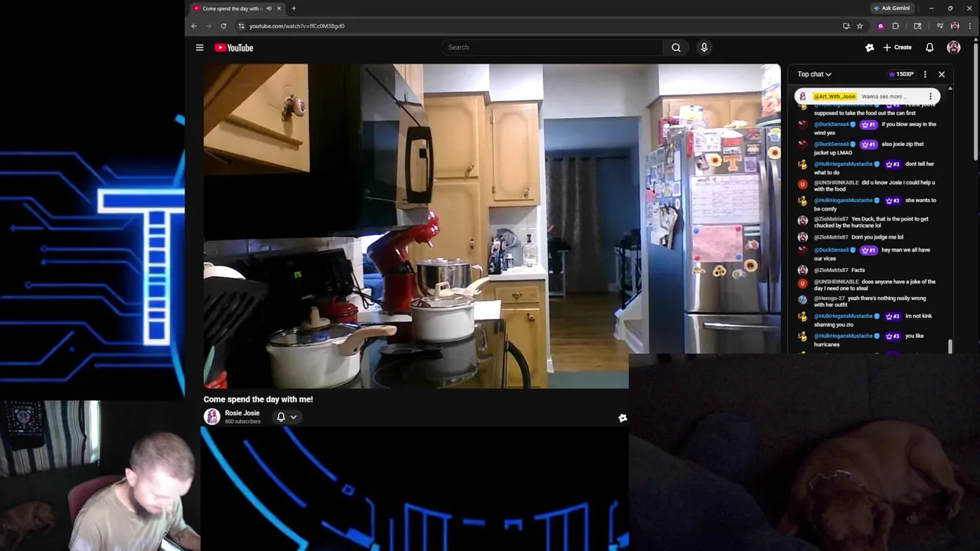The height and width of the screenshot is (551, 980).
Task: Click the Create button
Action: point(897,47)
